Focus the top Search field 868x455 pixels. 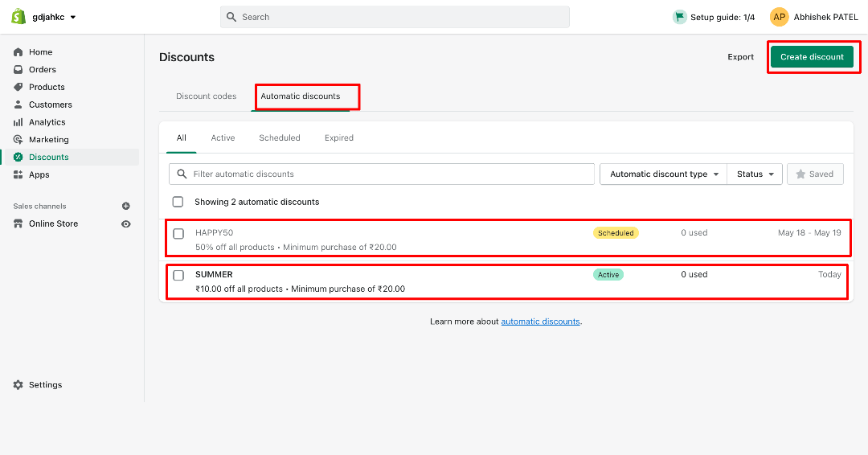tap(395, 17)
